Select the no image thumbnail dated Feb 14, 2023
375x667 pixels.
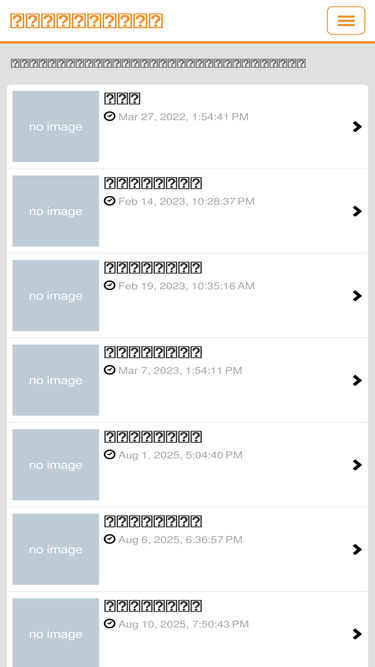(56, 211)
